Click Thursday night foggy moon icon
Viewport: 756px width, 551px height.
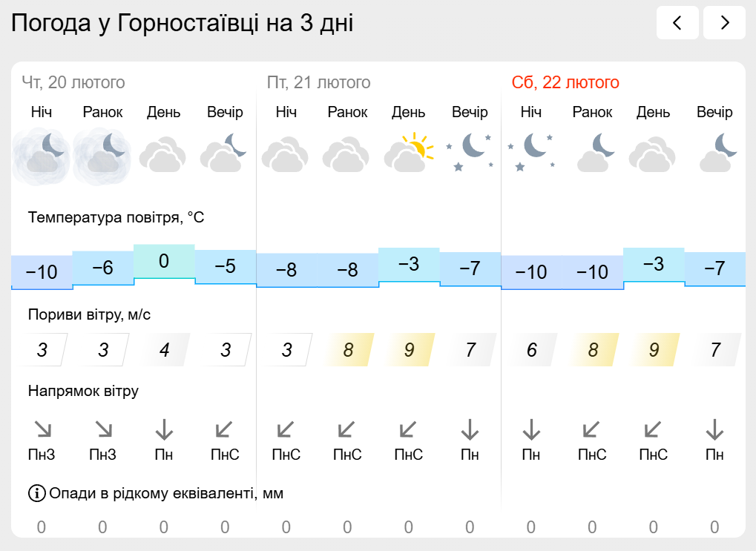pos(42,156)
